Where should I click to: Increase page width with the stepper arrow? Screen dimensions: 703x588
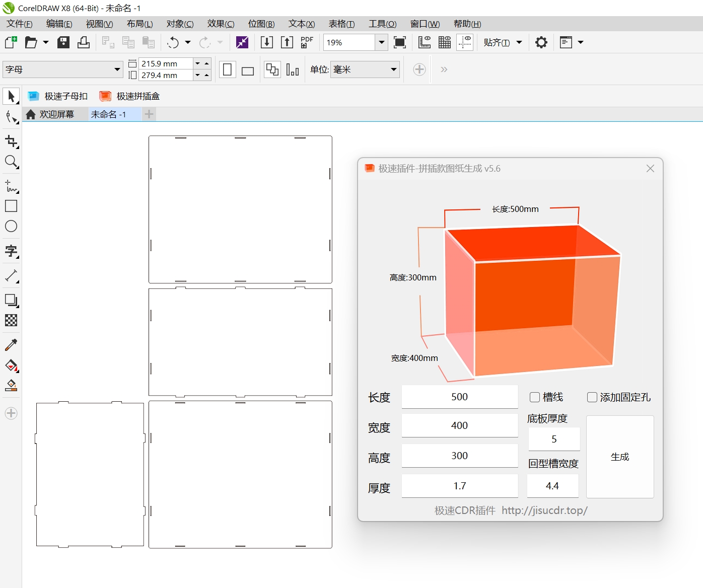point(206,63)
